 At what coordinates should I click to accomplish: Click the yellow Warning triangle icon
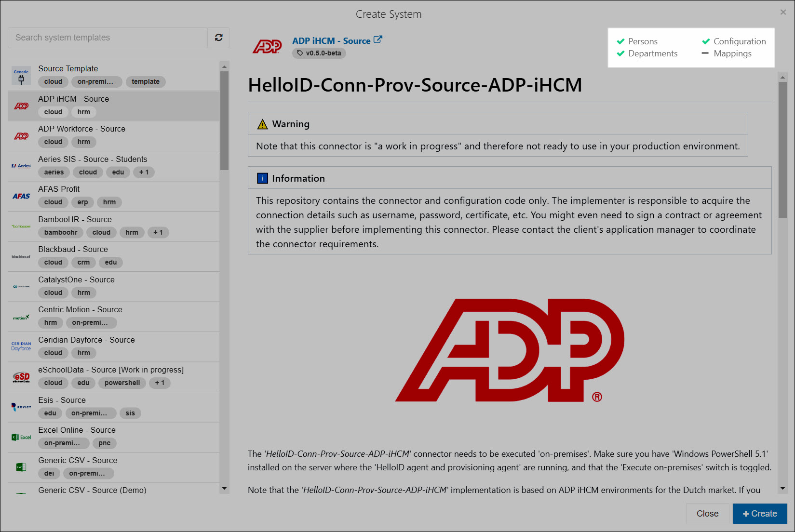(262, 124)
